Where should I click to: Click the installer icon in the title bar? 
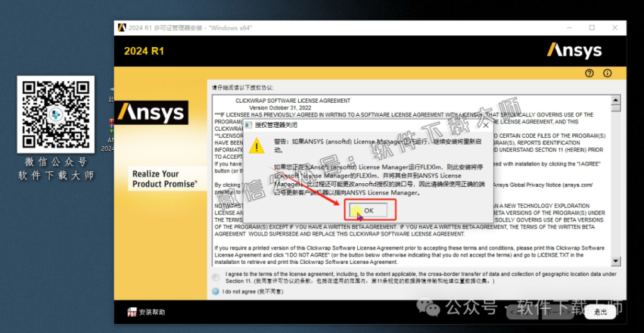[x=122, y=28]
